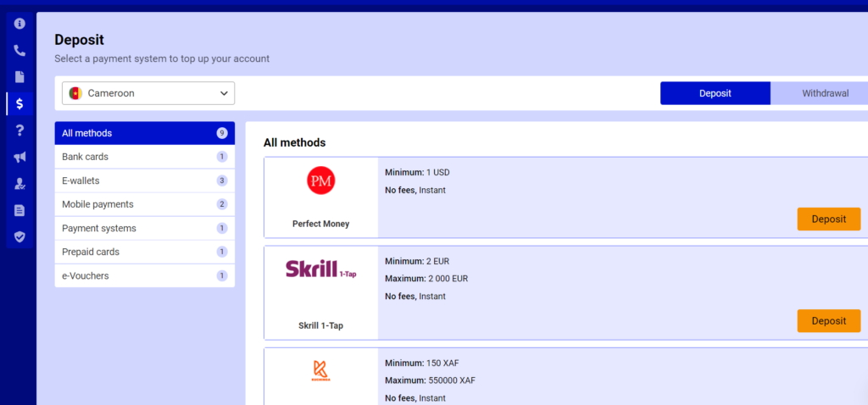The height and width of the screenshot is (405, 868).
Task: Open the user verification sidebar icon
Action: [x=19, y=184]
